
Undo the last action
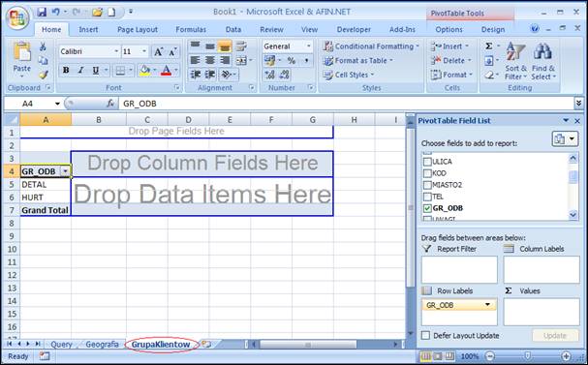tap(56, 13)
